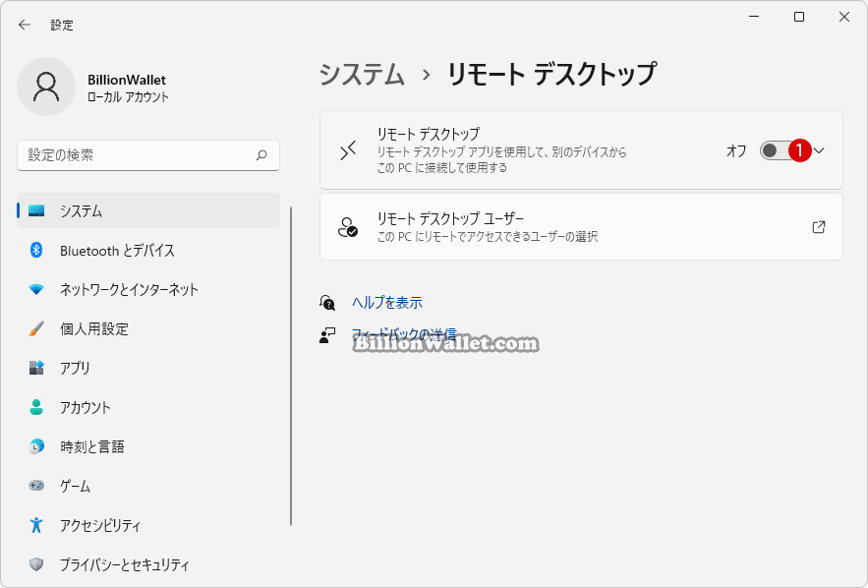Open the リモート デスクトップ ユーザー card
868x588 pixels.
581,227
